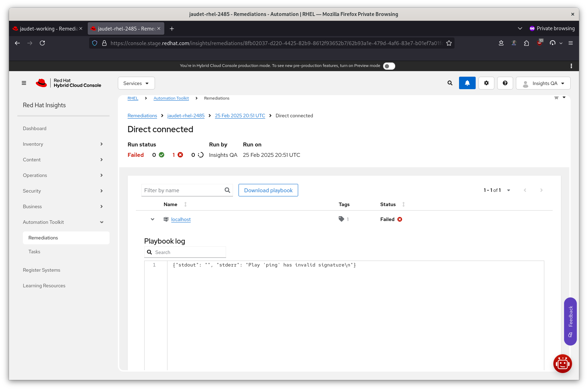
Task: Click the Red Hat Hybrid Cloud Console logo
Action: point(69,83)
